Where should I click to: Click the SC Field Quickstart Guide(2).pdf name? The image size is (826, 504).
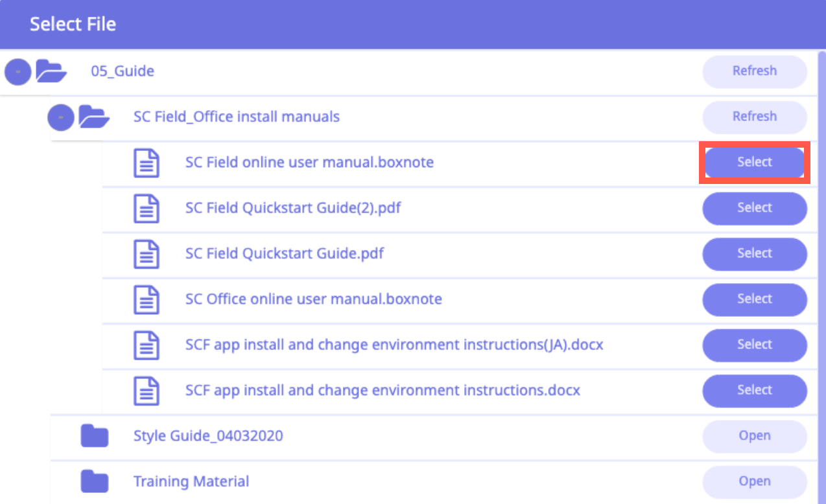click(298, 208)
